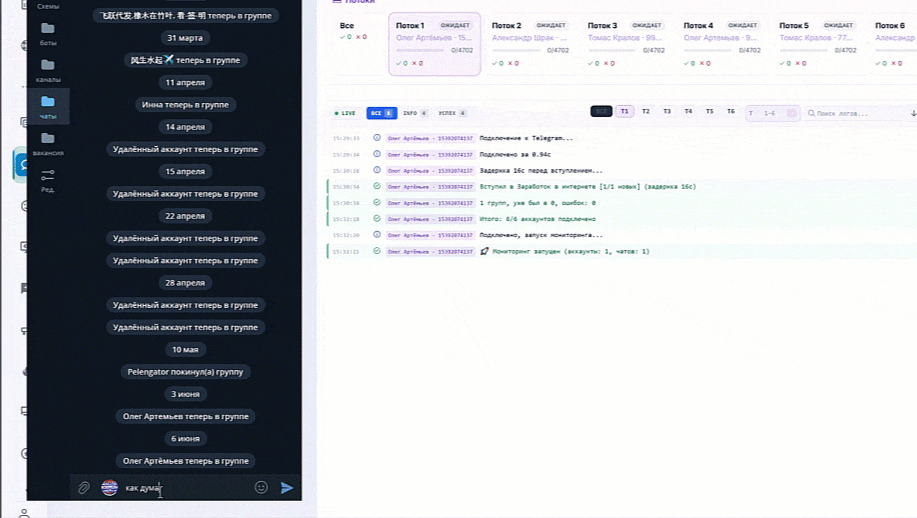Click success icon on '1 групп, уже был' row

[x=377, y=202]
